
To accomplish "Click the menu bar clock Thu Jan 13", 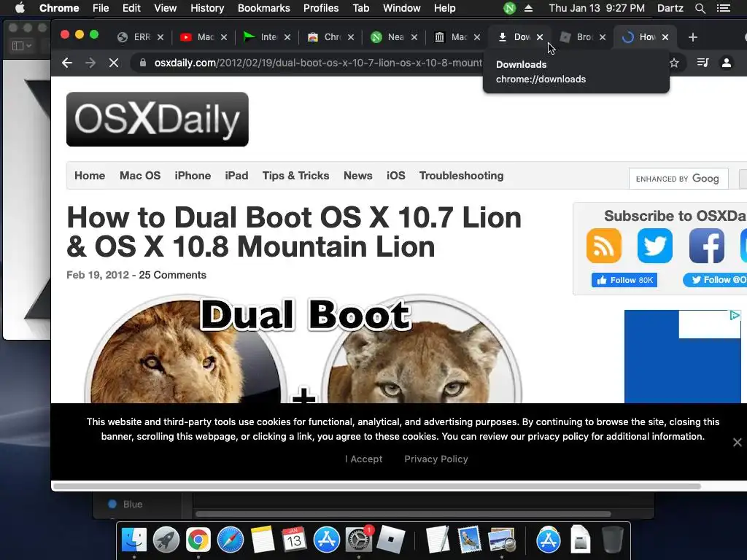I will (597, 8).
